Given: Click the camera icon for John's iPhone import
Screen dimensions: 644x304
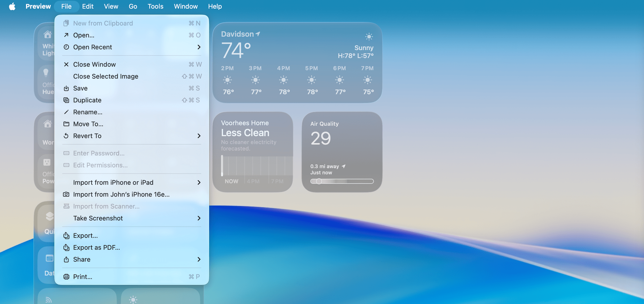Looking at the screenshot, I should pyautogui.click(x=66, y=194).
